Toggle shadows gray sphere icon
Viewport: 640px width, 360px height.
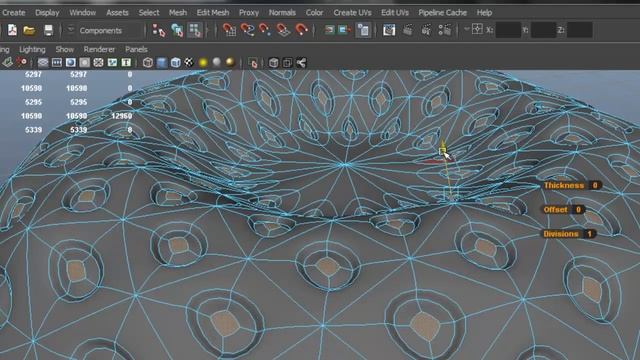(217, 62)
